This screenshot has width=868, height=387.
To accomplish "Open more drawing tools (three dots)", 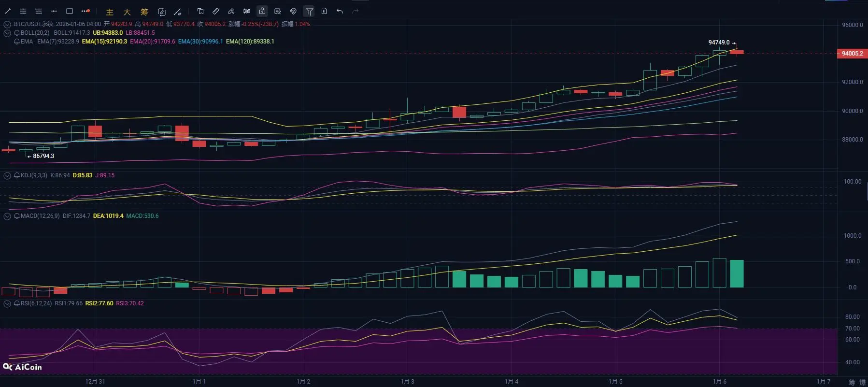I will 85,11.
